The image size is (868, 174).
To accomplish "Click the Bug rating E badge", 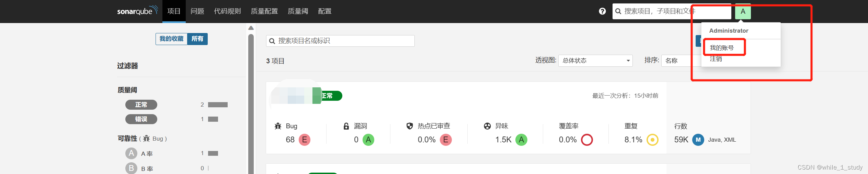I will 305,140.
